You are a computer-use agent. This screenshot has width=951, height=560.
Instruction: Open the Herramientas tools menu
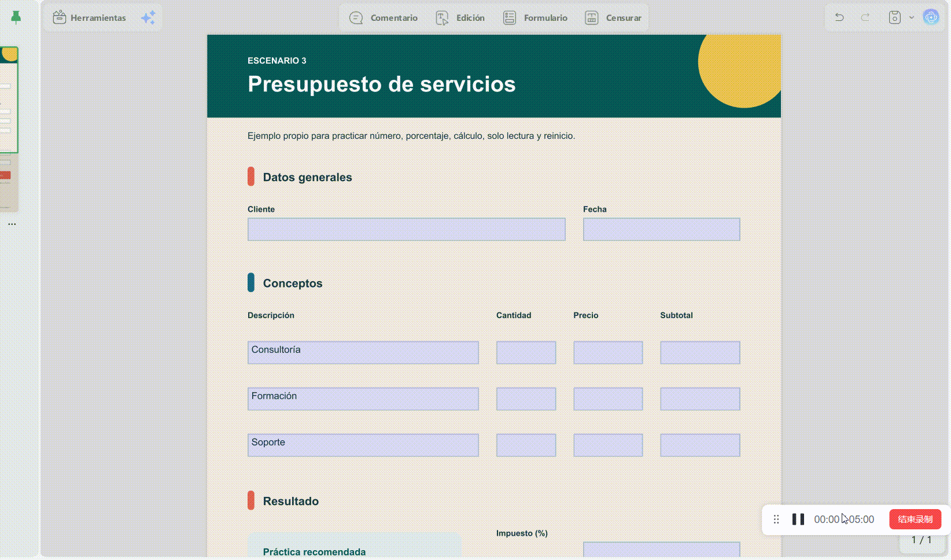coord(90,18)
